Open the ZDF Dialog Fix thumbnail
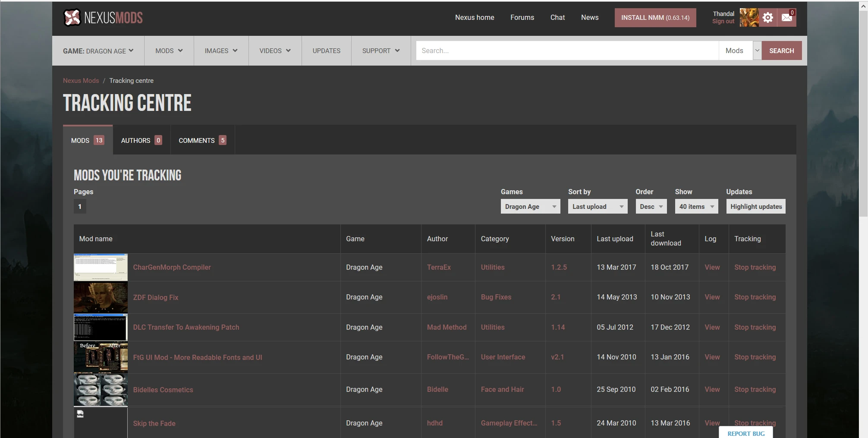 click(101, 297)
